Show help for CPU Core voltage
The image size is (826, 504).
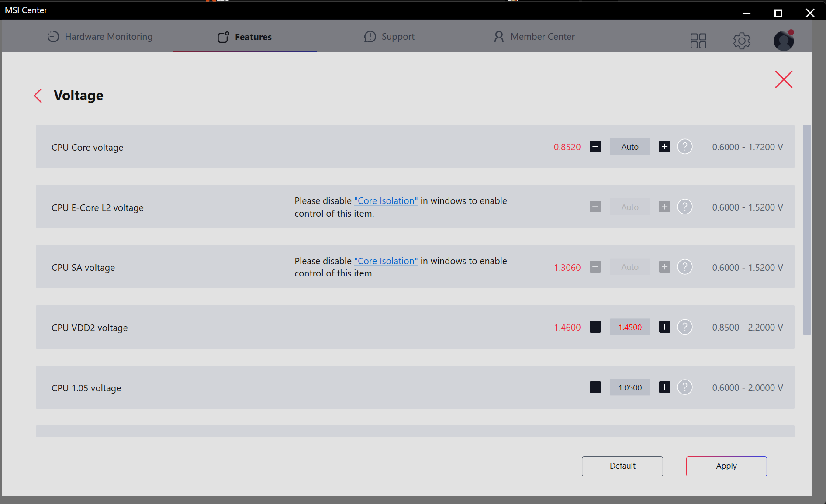coord(685,147)
